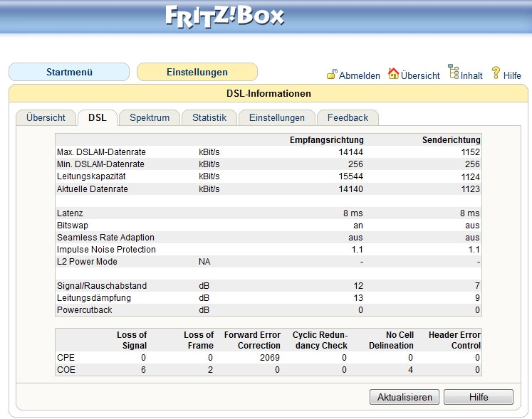Image resolution: width=532 pixels, height=419 pixels.
Task: Click the Signal/Rauschabstand label
Action: click(102, 286)
